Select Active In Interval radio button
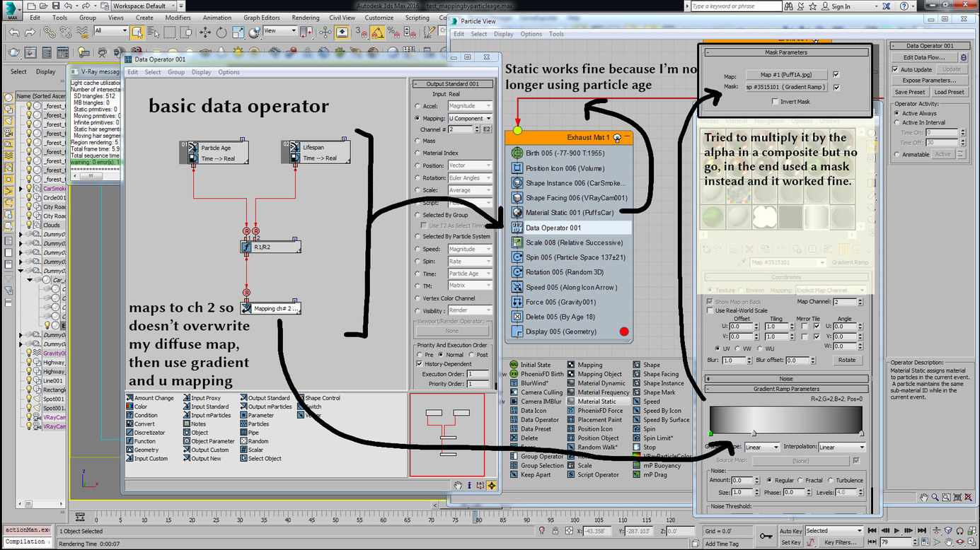The height and width of the screenshot is (550, 980). [897, 123]
